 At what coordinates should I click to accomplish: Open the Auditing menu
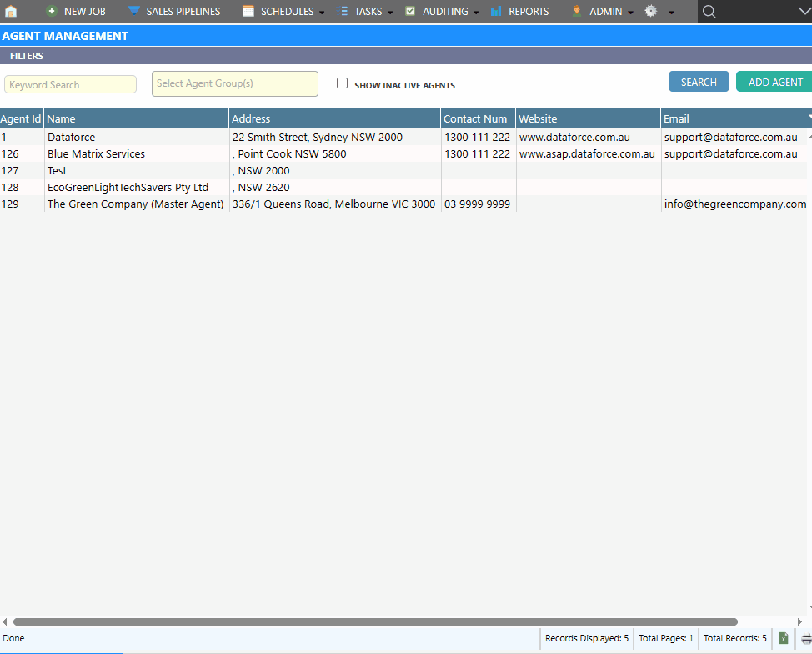point(444,12)
